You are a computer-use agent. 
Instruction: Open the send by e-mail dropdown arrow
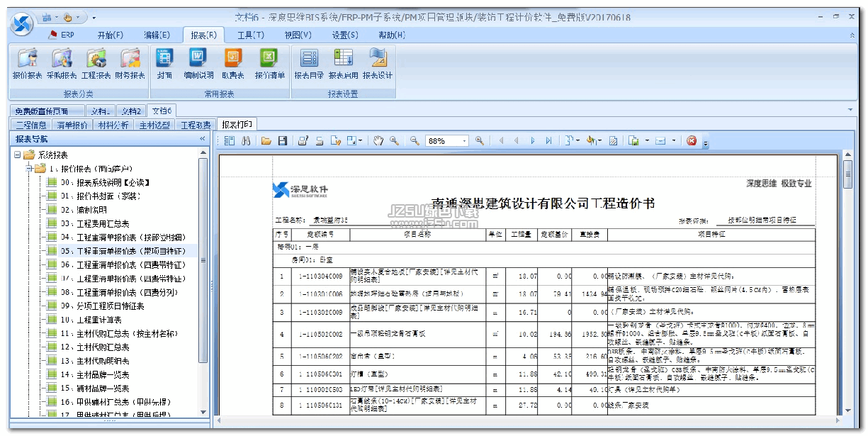coord(673,141)
